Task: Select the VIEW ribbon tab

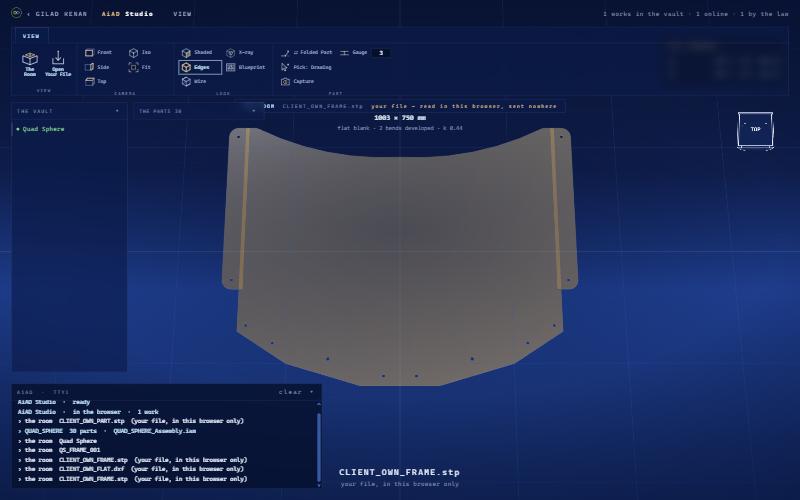Action: [31, 36]
